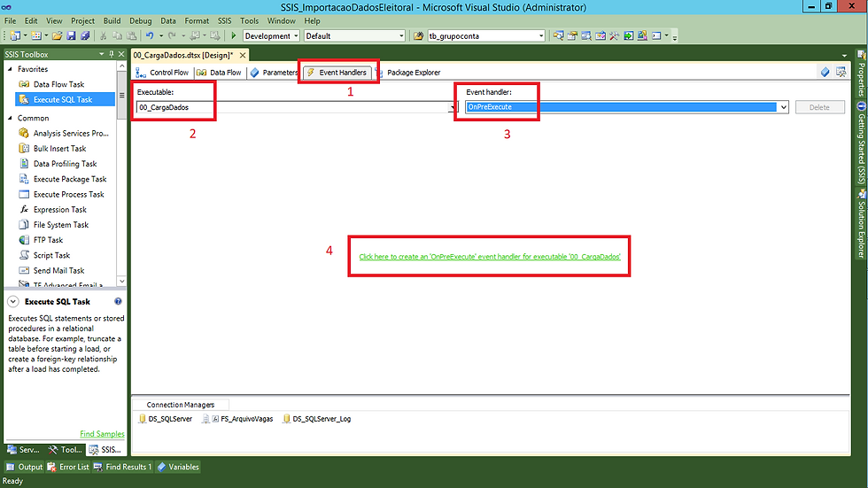This screenshot has width=868, height=488.
Task: Select DS_SQLServer connection manager
Action: pyautogui.click(x=165, y=419)
